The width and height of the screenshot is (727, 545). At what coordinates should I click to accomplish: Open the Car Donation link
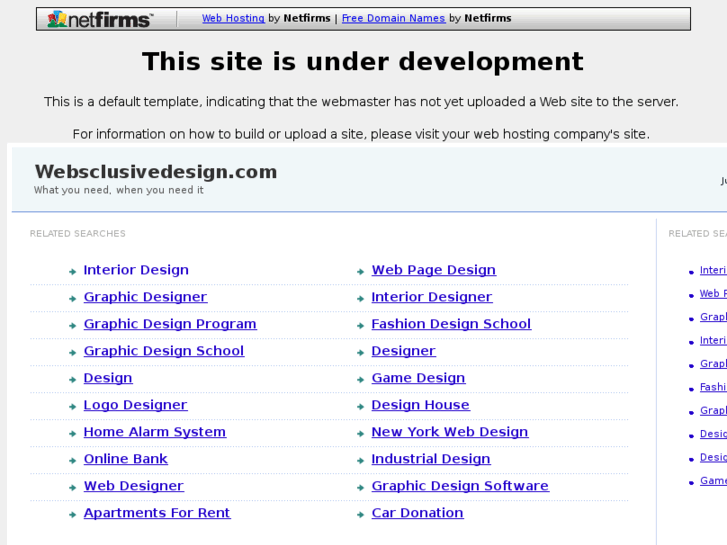point(417,513)
